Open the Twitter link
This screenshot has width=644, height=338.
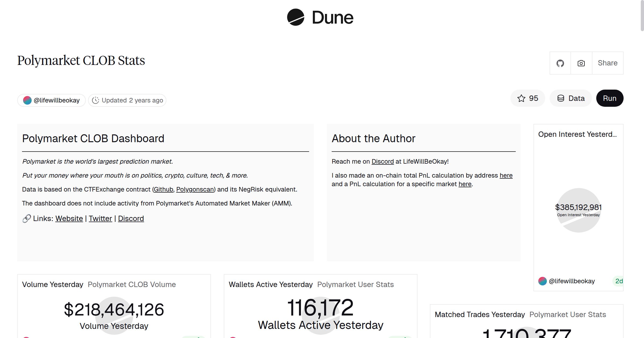click(100, 218)
